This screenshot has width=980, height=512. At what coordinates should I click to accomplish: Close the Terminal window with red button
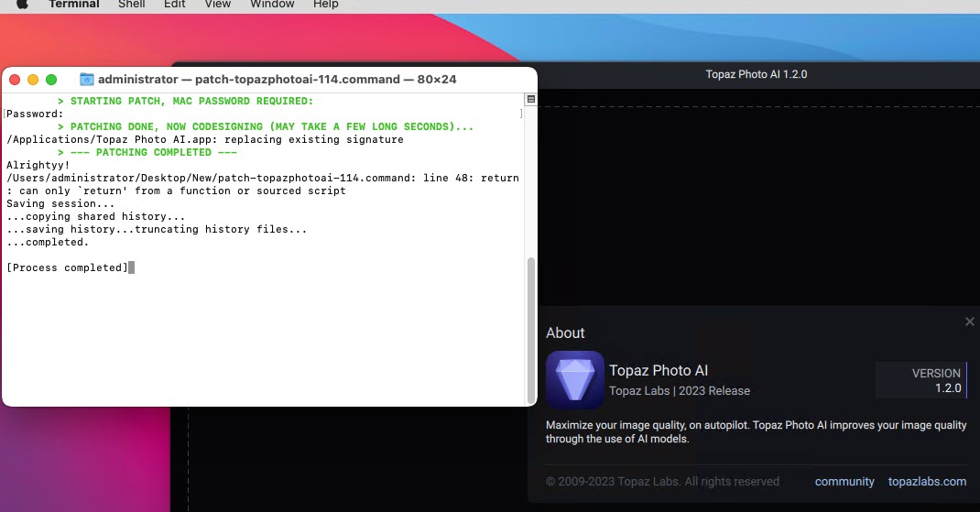click(x=16, y=80)
